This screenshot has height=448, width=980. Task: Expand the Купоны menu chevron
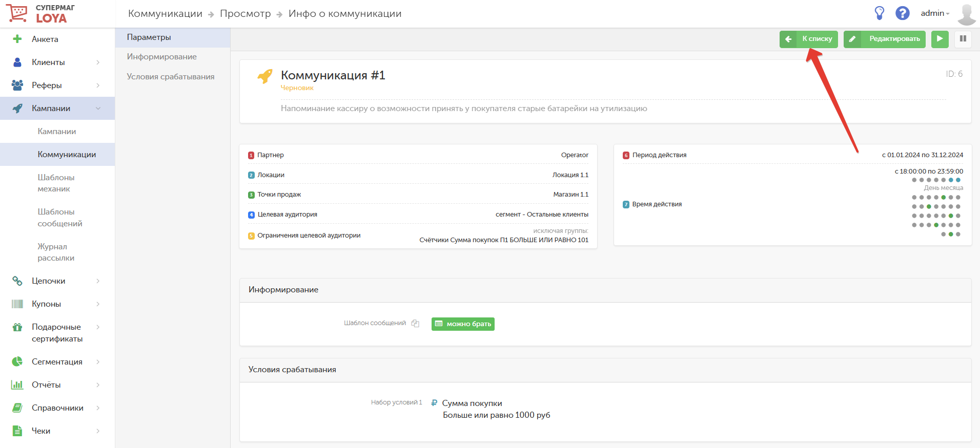98,304
